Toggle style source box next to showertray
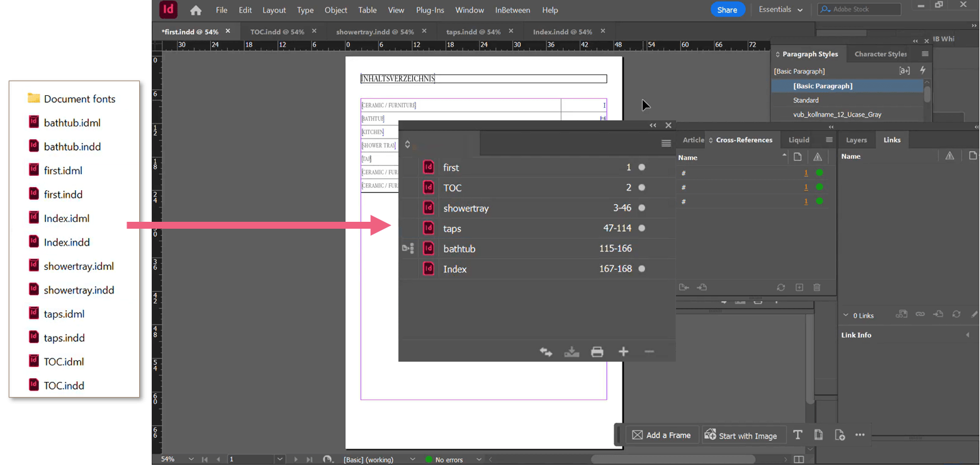 pos(408,208)
